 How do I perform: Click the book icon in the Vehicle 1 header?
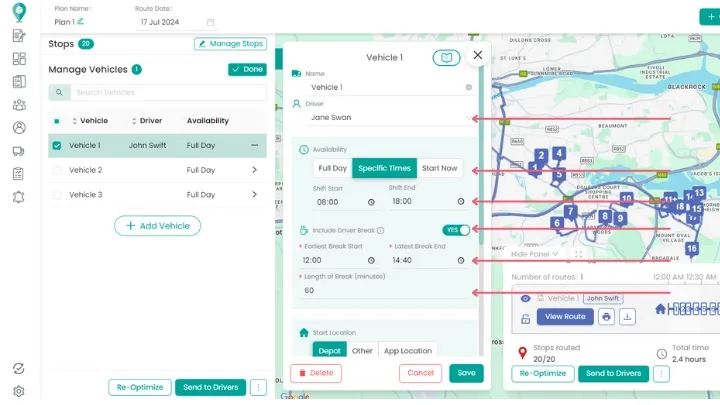tap(446, 58)
